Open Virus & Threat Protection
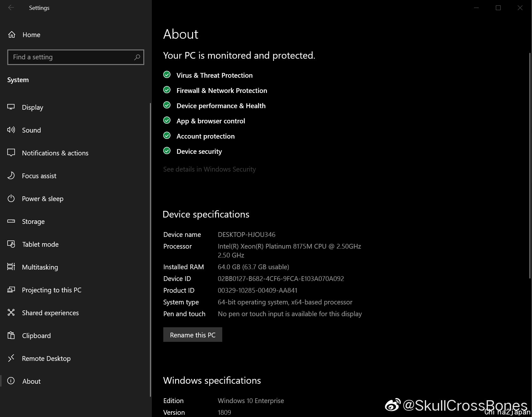The height and width of the screenshot is (417, 532). [215, 75]
